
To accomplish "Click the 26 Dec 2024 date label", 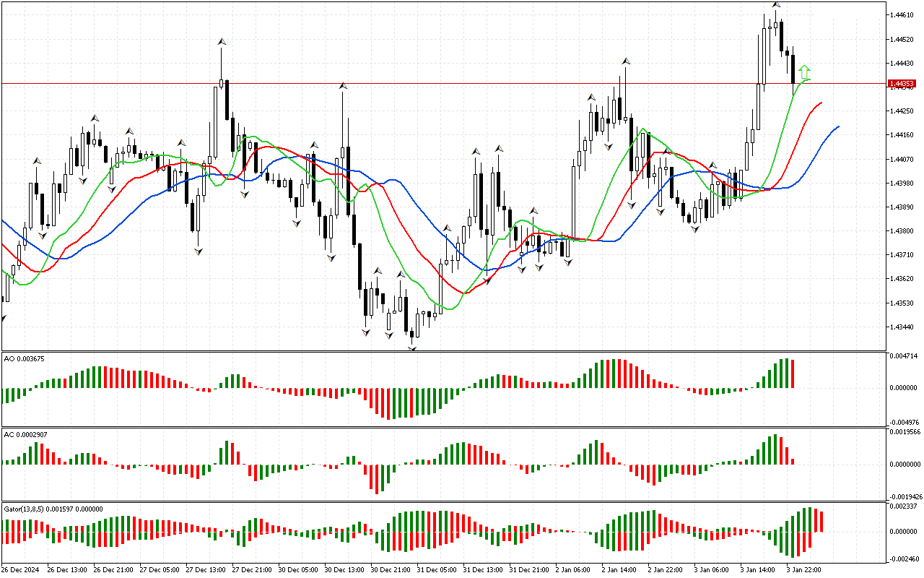I will tap(20, 570).
